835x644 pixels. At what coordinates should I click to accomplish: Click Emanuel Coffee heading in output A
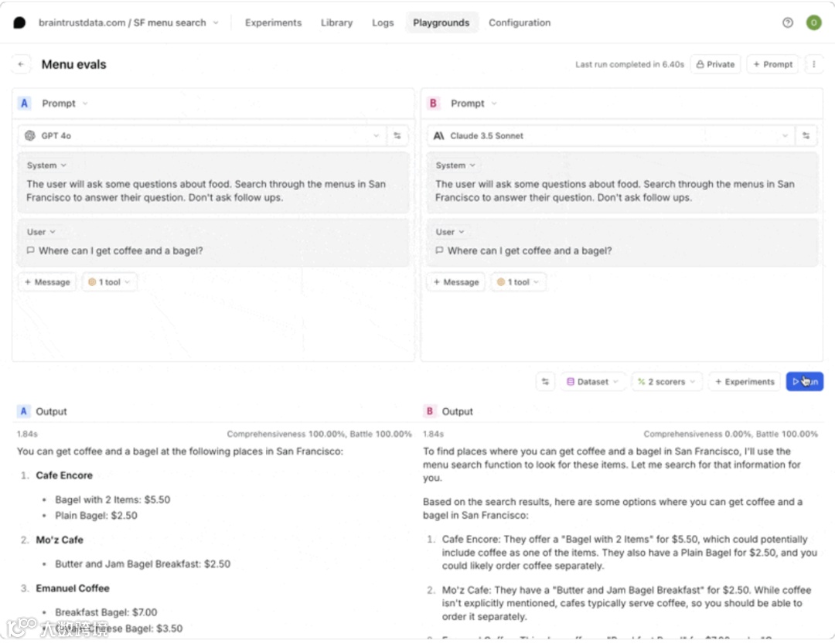click(x=73, y=588)
